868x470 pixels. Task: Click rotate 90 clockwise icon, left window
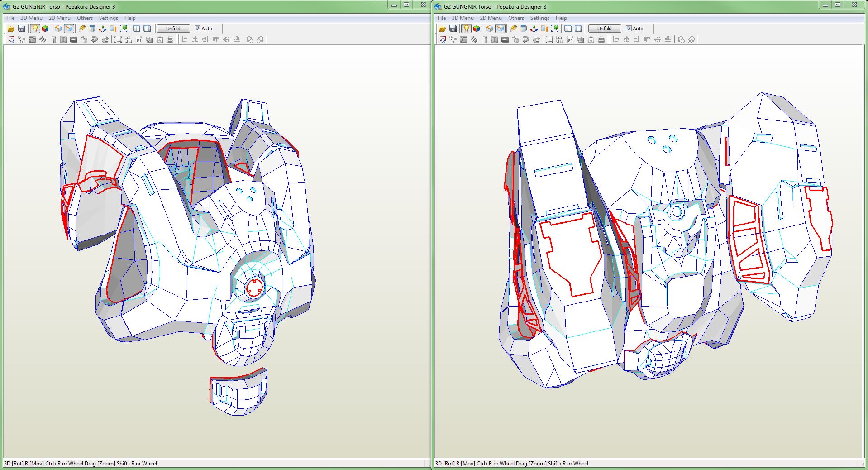pyautogui.click(x=260, y=40)
